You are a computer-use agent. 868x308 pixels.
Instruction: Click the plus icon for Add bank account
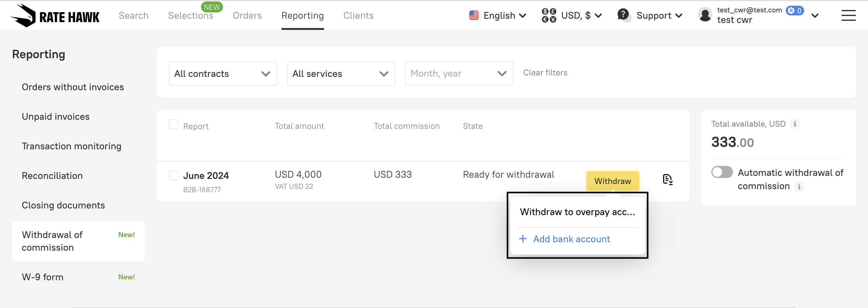(x=523, y=239)
